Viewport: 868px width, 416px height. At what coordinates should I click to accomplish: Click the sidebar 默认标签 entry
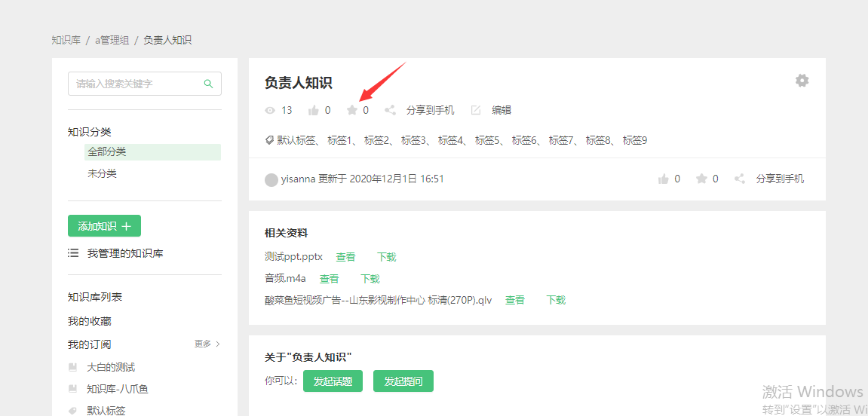(x=106, y=411)
